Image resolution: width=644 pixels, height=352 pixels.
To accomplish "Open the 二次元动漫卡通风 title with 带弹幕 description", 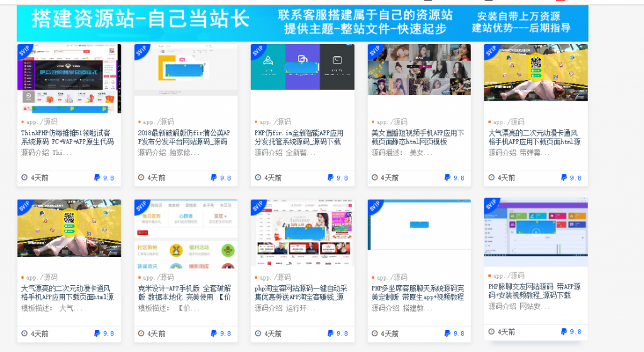I will click(x=535, y=137).
